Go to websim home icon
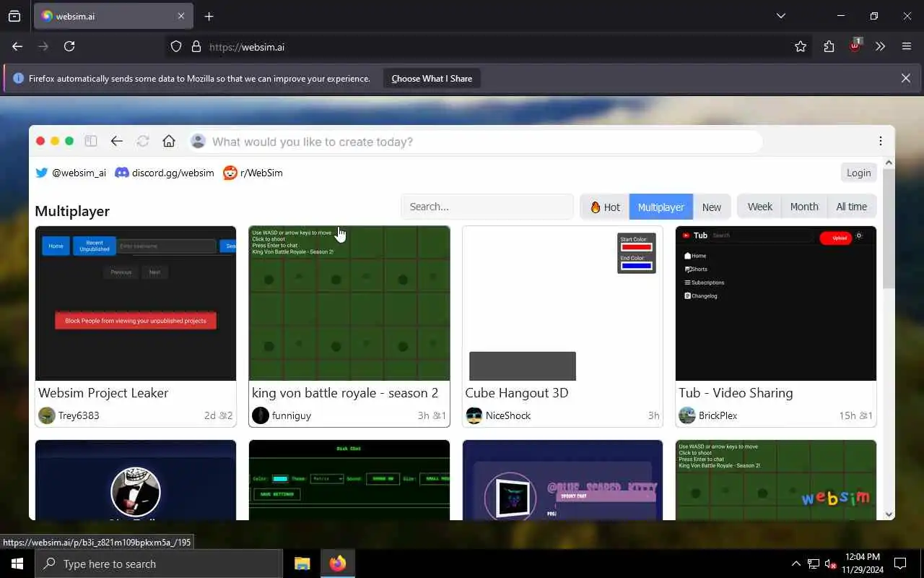Viewport: 924px width, 578px height. tap(169, 141)
